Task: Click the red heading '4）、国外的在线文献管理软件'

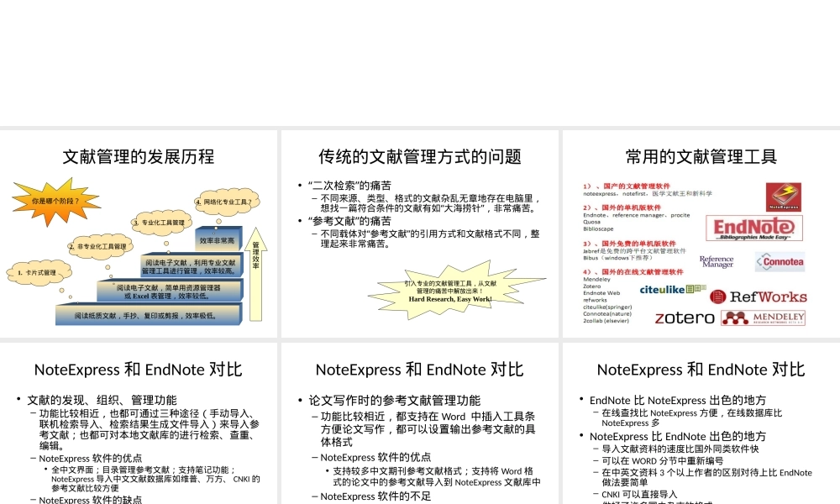Action: (633, 271)
